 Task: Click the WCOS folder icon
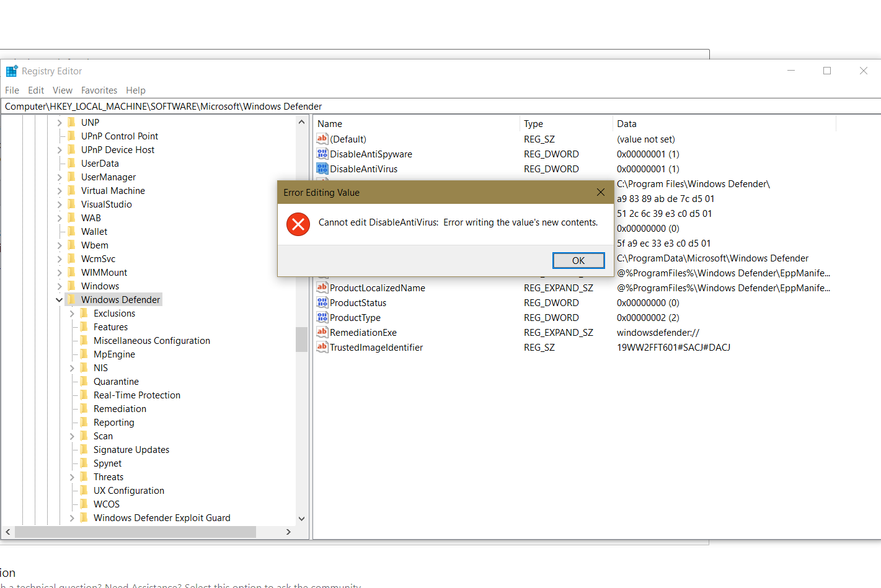[x=84, y=504]
